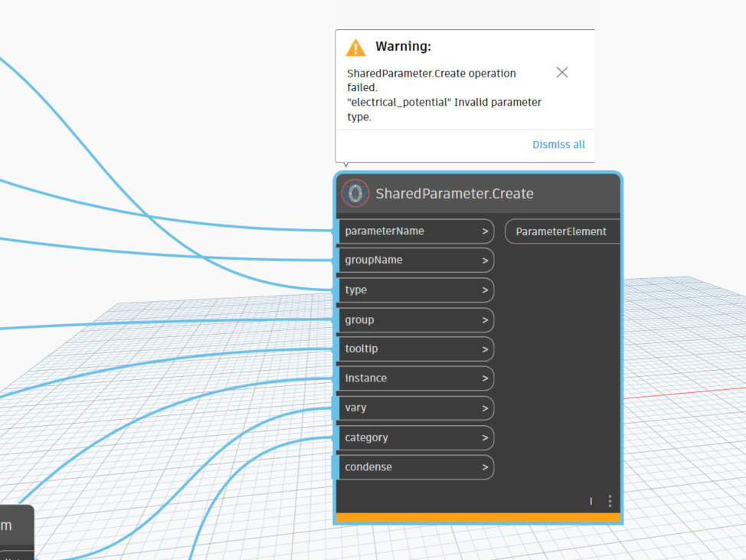Click the Dismiss all link
The height and width of the screenshot is (560, 746).
[558, 145]
